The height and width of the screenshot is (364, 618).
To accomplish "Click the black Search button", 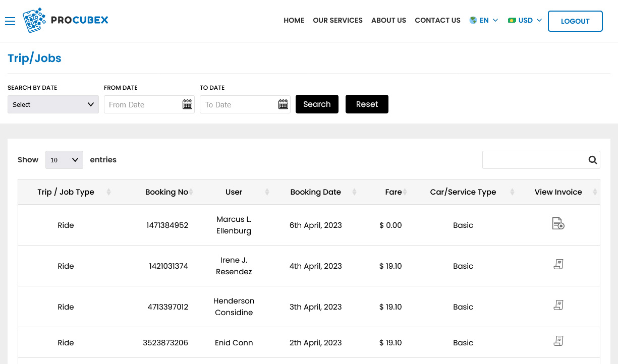I will click(x=317, y=104).
